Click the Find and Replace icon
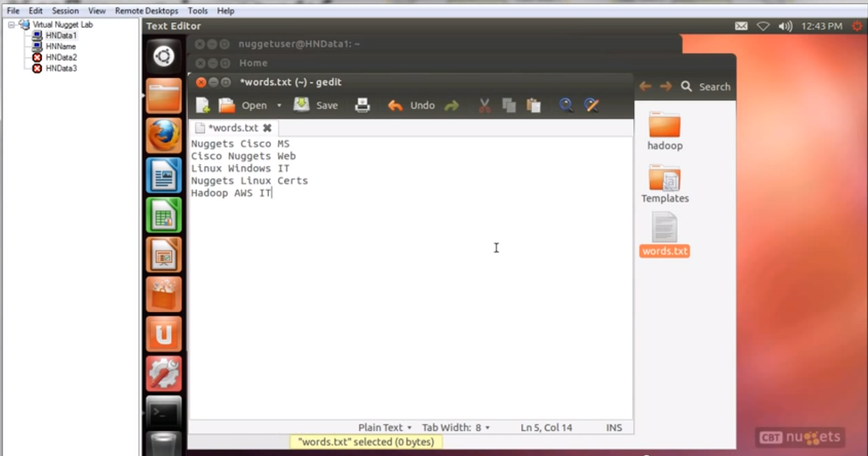The width and height of the screenshot is (868, 456). click(591, 105)
